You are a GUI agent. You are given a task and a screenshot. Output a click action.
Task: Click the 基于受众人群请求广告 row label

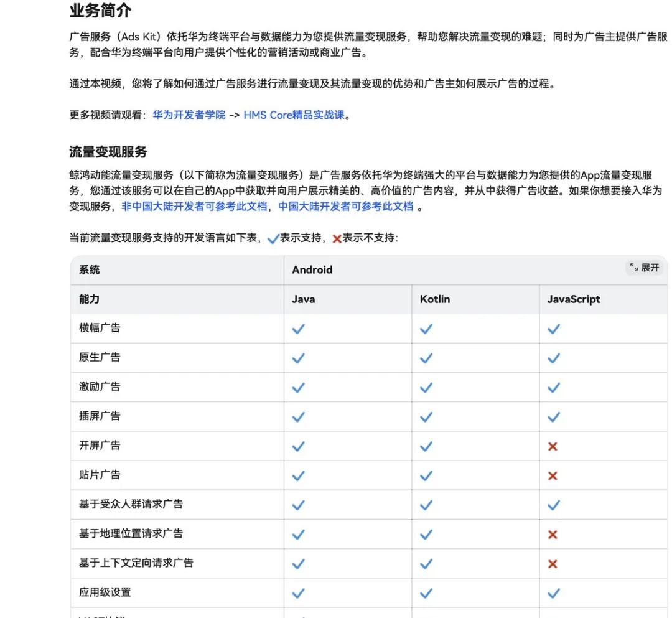pos(131,504)
